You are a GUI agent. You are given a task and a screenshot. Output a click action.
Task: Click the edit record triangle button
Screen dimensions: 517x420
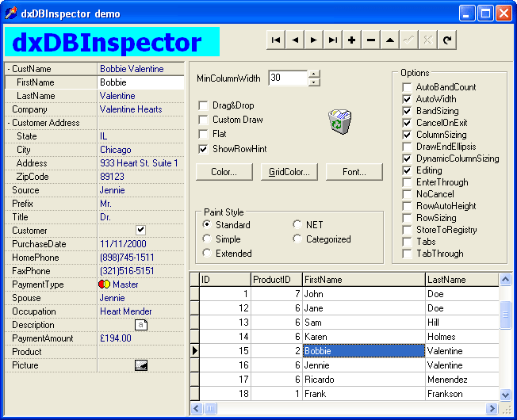(x=390, y=40)
